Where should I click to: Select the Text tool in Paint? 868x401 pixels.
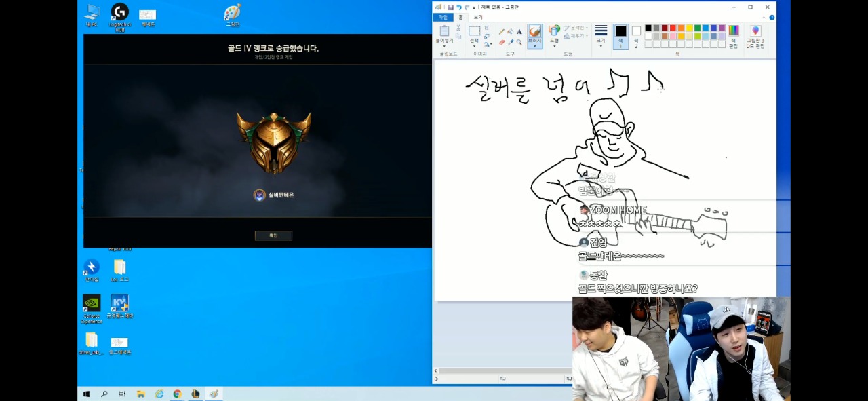519,32
